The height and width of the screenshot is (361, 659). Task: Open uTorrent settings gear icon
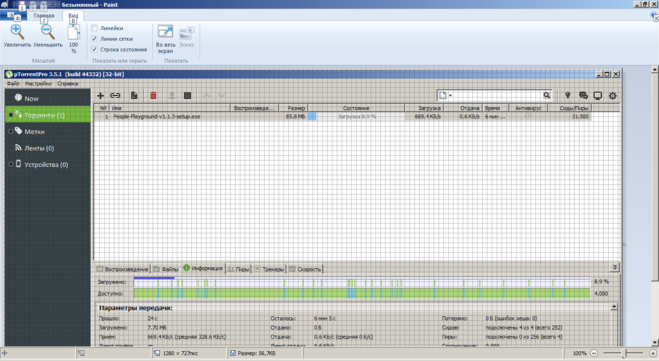(613, 96)
